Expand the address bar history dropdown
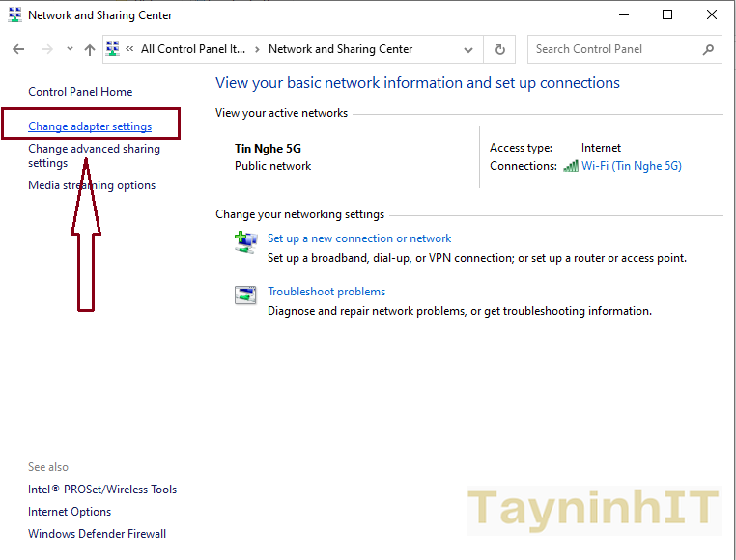 [x=468, y=49]
